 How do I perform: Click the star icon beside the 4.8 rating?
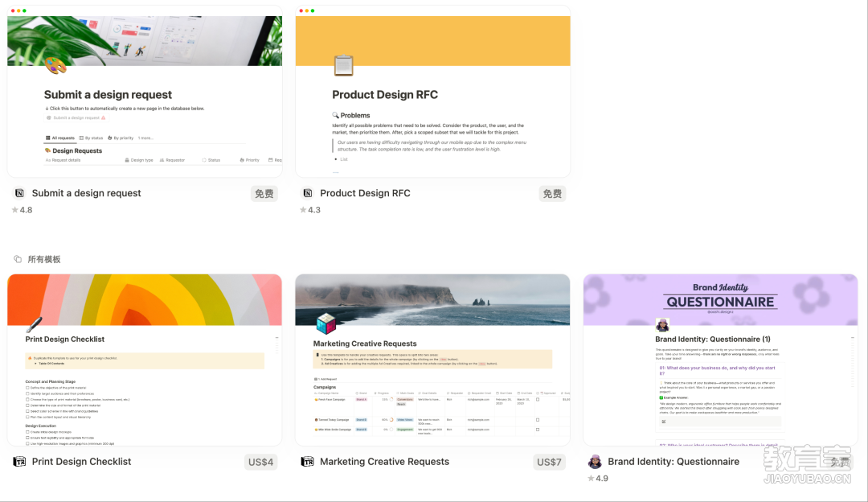(15, 210)
